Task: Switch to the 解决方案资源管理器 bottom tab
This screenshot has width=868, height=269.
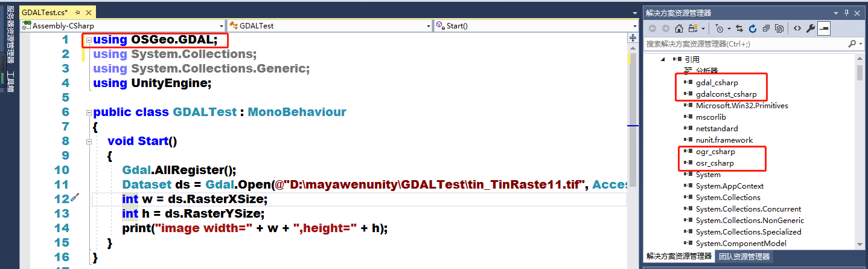Action: pyautogui.click(x=679, y=256)
